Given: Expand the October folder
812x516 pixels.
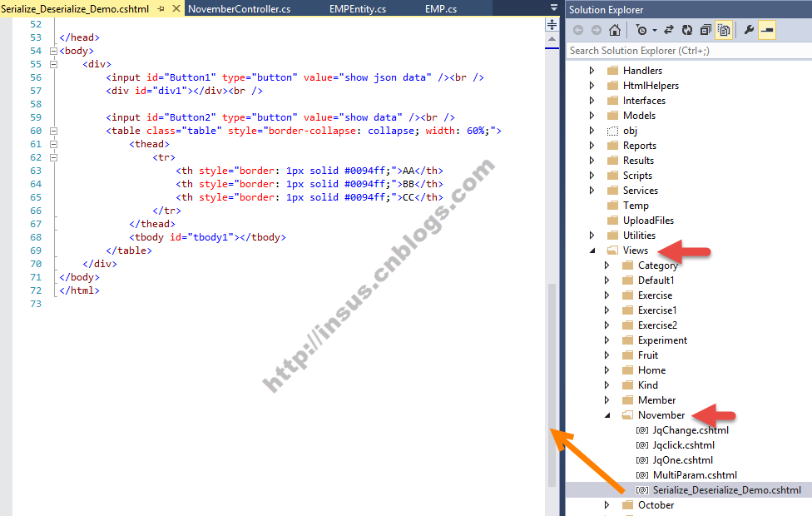Looking at the screenshot, I should (x=607, y=505).
